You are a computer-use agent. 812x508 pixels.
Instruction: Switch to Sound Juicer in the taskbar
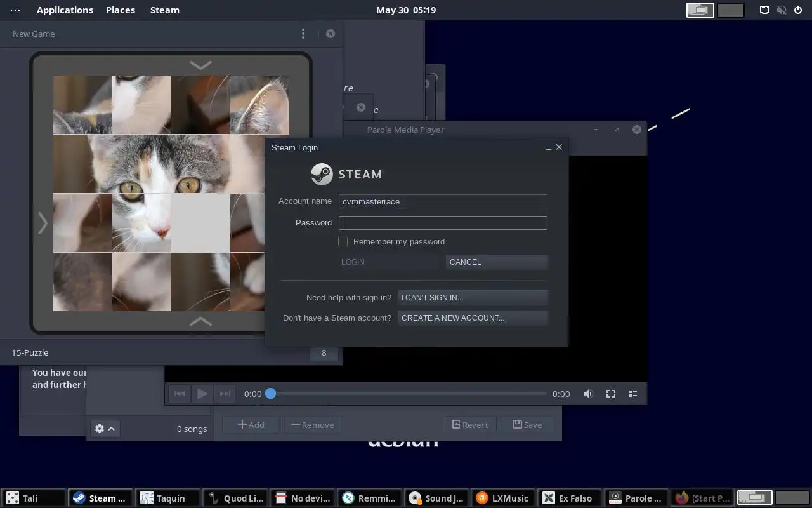pyautogui.click(x=437, y=498)
